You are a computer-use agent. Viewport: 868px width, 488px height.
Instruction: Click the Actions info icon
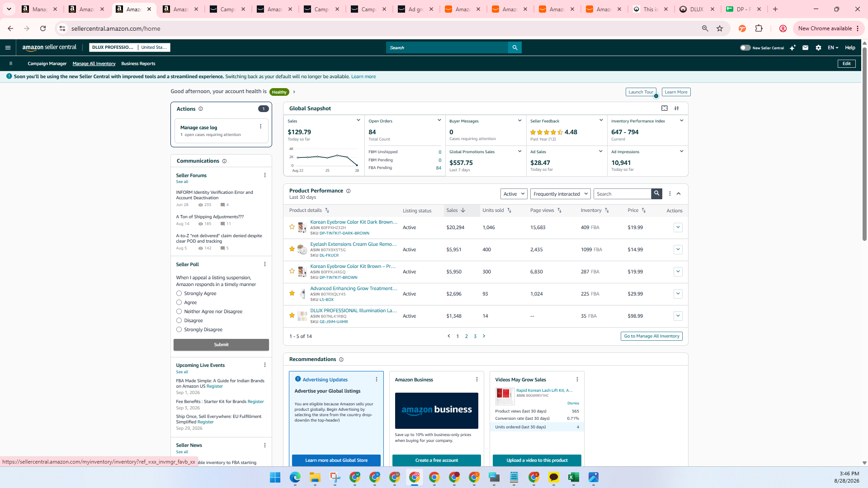(201, 109)
